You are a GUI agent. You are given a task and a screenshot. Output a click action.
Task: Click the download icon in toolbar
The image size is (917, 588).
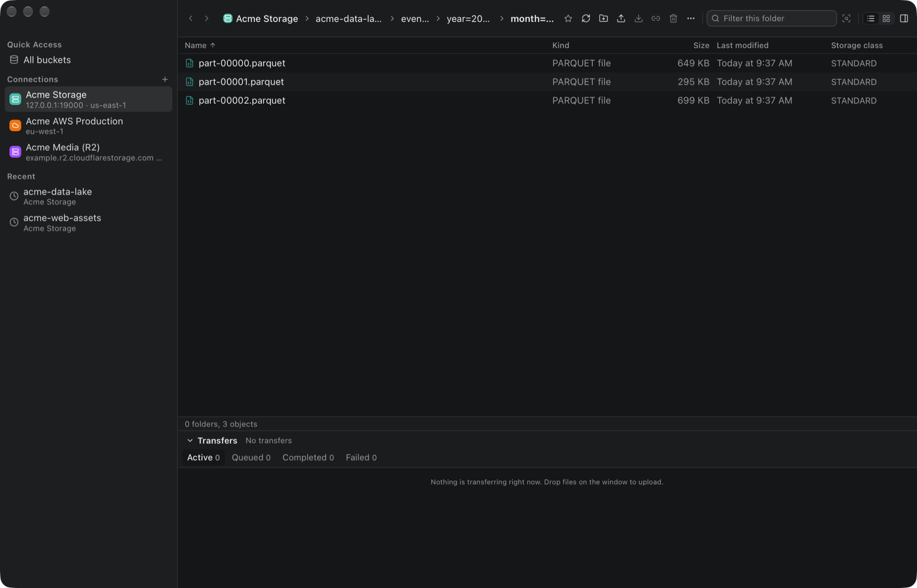(x=638, y=18)
